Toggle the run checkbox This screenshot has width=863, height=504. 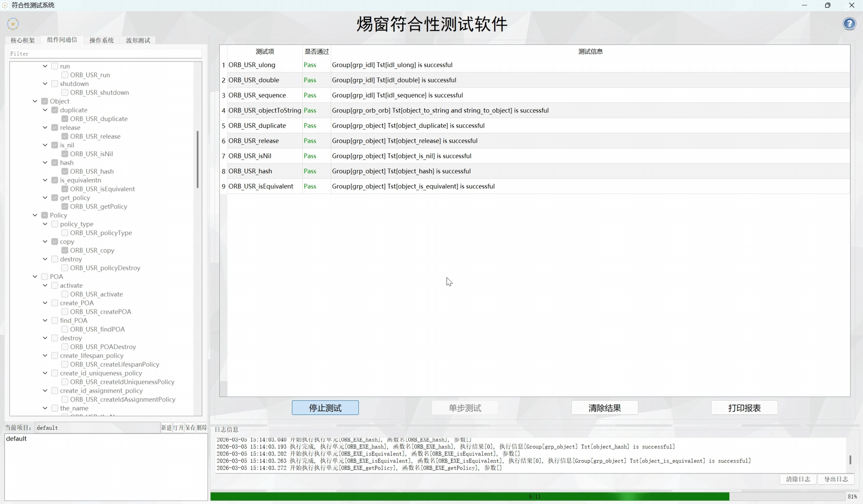click(x=54, y=66)
